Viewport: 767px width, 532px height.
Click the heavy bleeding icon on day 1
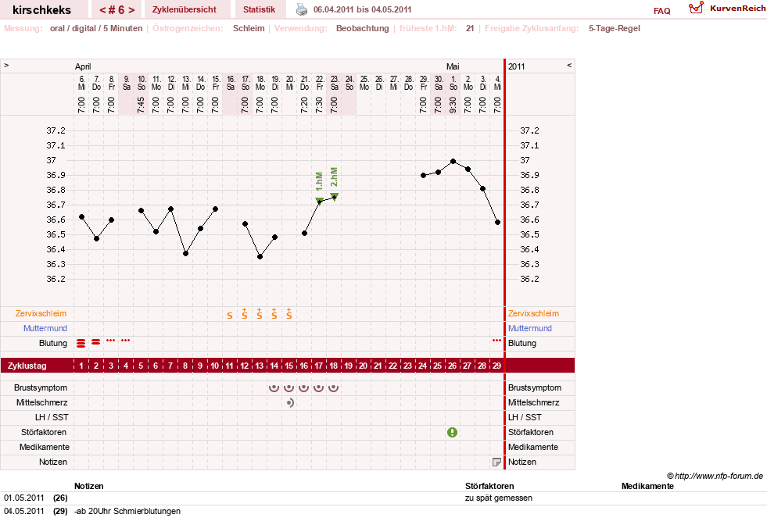[x=81, y=343]
